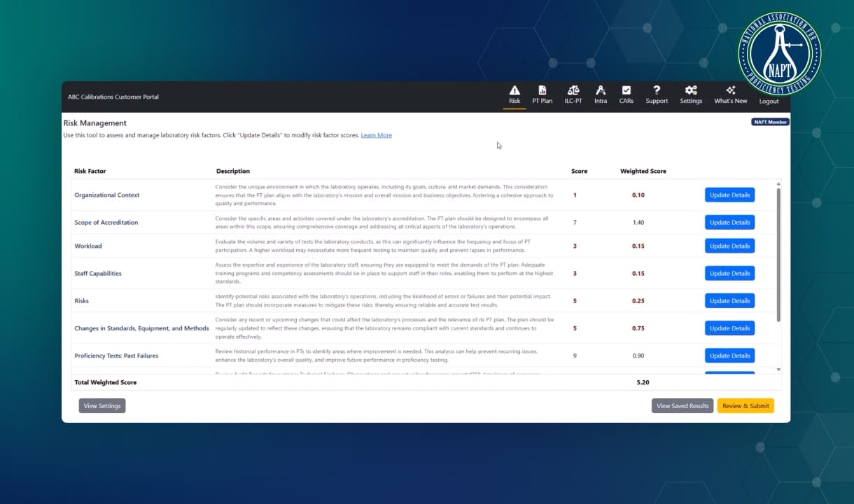Open the PT Plan document icon

(542, 90)
